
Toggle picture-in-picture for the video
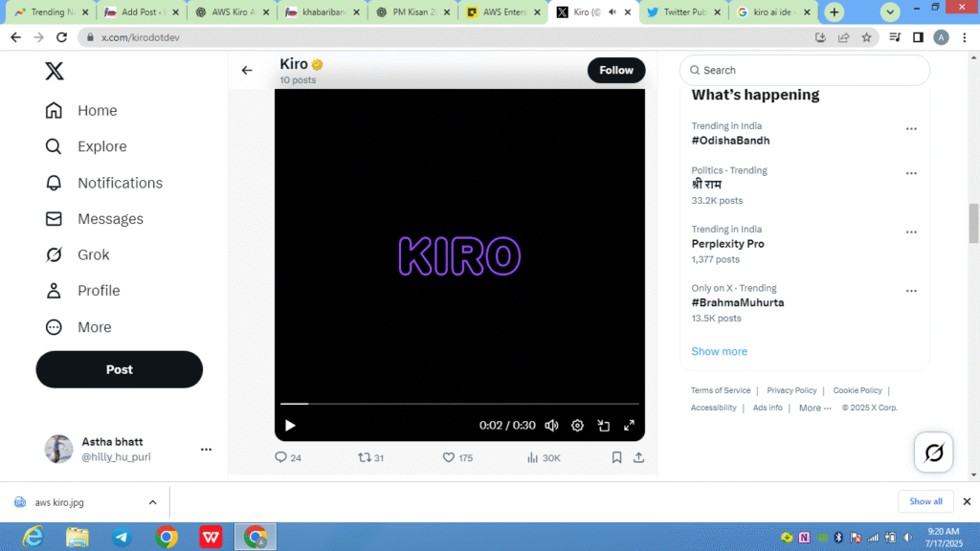coord(603,426)
